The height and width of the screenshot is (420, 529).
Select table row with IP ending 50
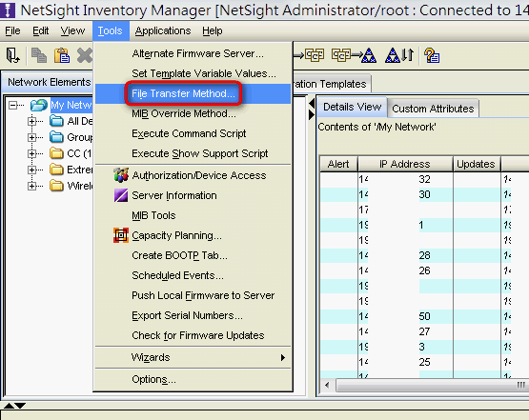[424, 316]
